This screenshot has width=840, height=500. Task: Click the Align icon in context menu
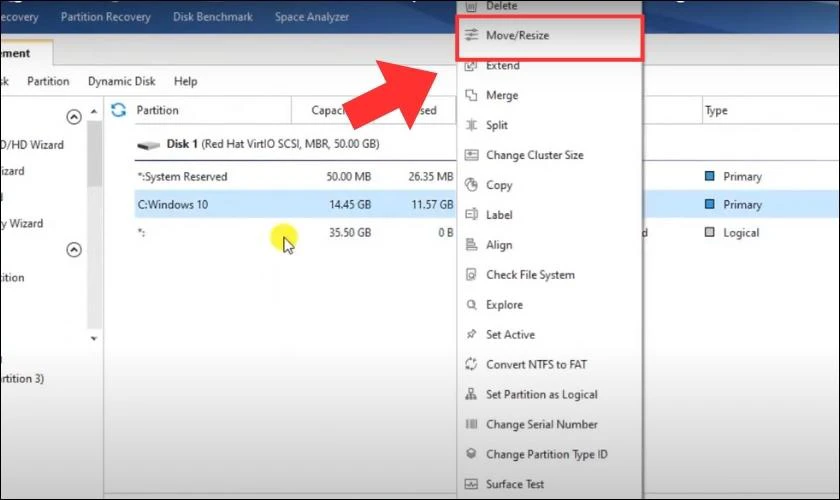pyautogui.click(x=471, y=245)
